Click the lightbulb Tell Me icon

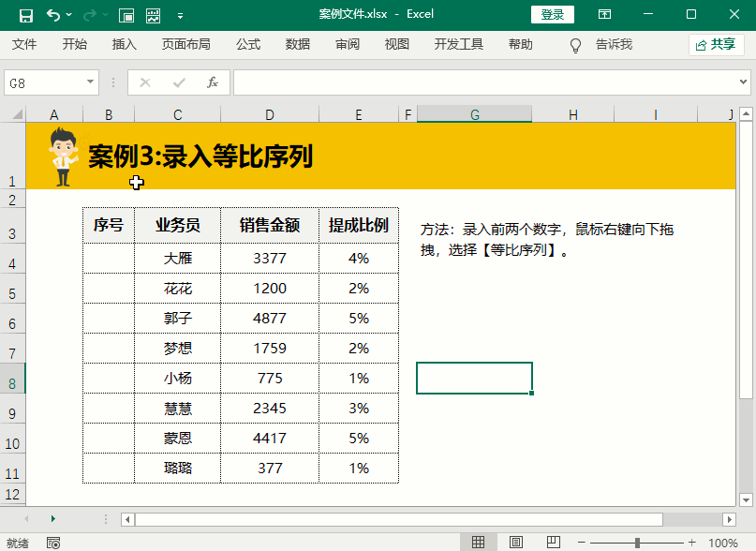(x=576, y=45)
